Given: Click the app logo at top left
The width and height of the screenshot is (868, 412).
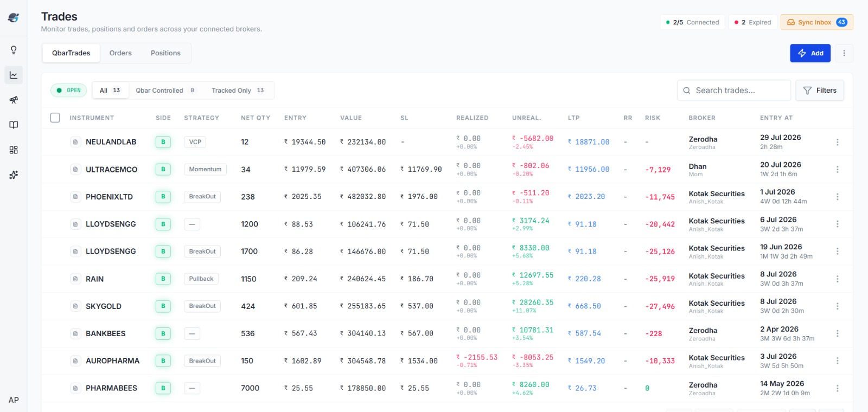Looking at the screenshot, I should tap(14, 17).
